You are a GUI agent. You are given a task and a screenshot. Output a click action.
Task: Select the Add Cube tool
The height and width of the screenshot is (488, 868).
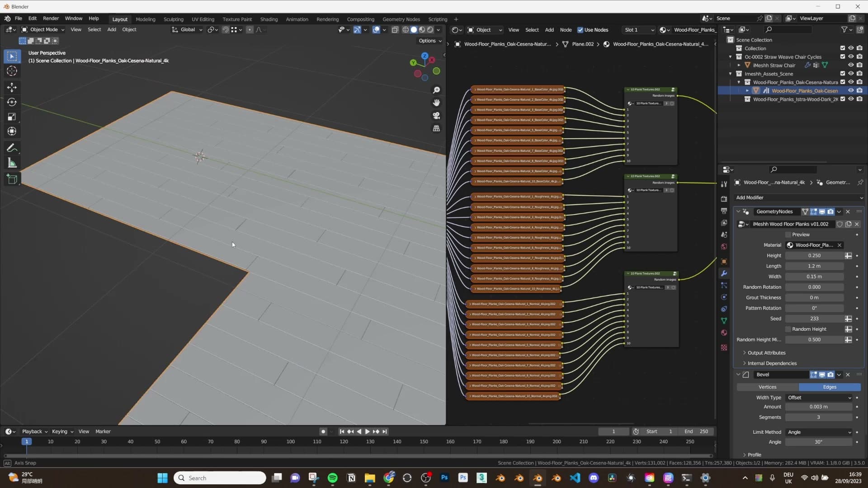tap(12, 179)
